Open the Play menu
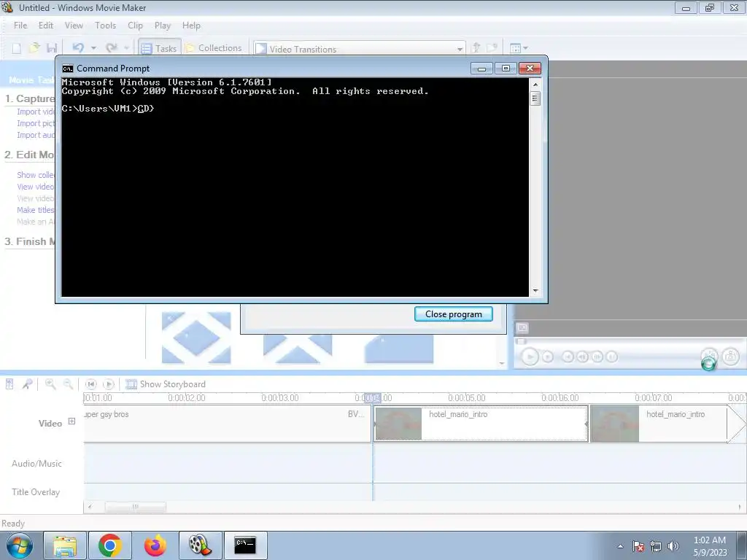747x560 pixels. pos(163,26)
